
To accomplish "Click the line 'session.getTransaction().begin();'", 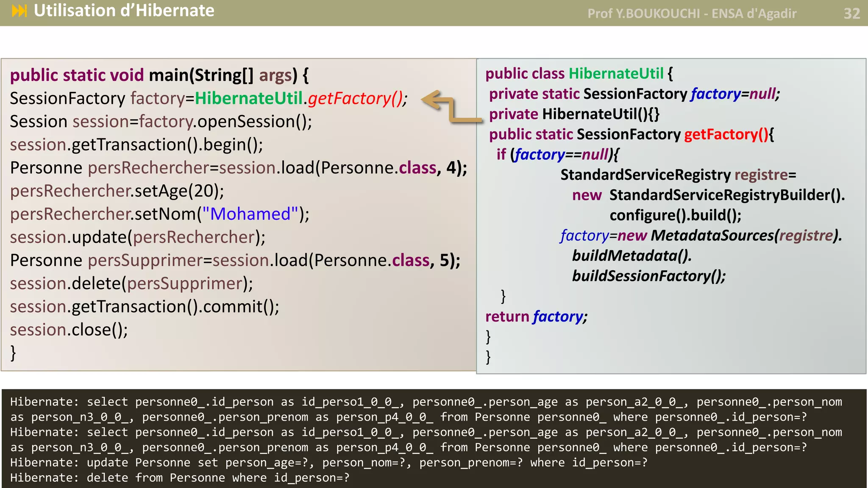I will tap(136, 145).
